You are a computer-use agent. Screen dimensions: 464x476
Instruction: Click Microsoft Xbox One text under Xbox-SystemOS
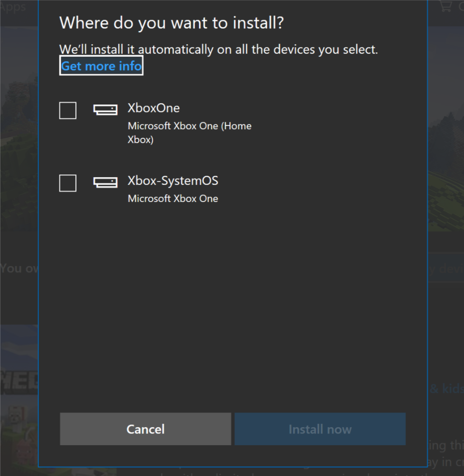pos(173,199)
